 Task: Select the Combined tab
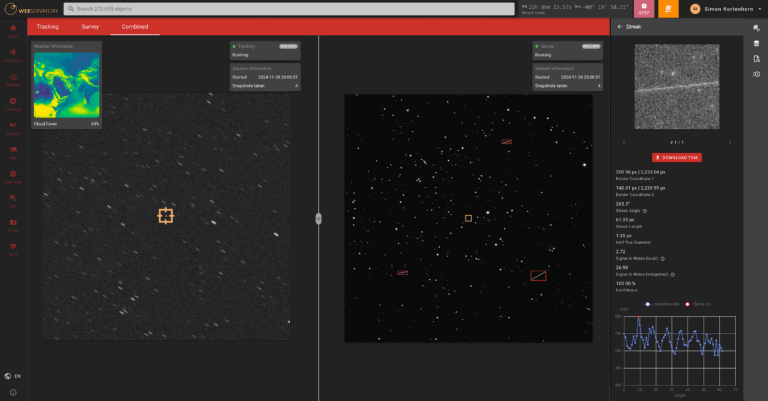click(x=134, y=27)
